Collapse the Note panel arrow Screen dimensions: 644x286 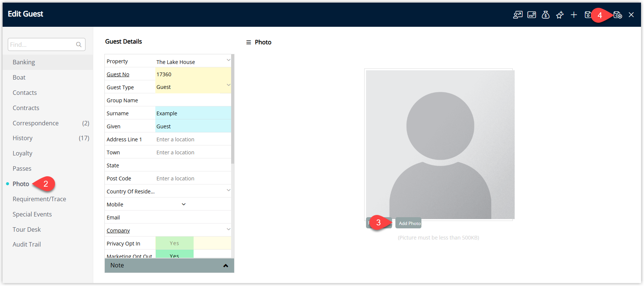coord(226,266)
